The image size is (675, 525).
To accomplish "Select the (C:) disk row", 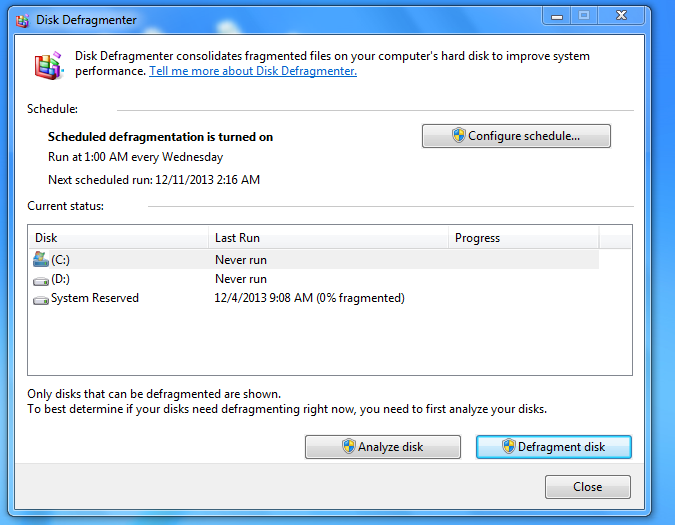I will pyautogui.click(x=314, y=259).
